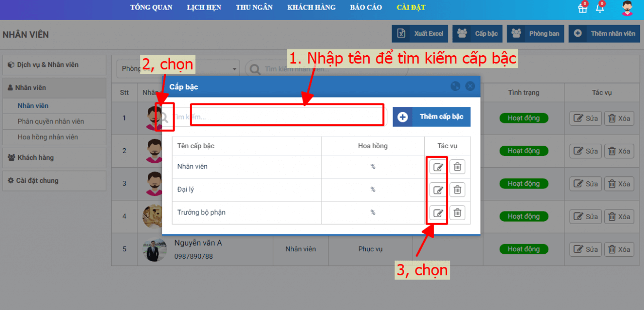This screenshot has height=310, width=644.
Task: Click the Thêm cấp bậc button
Action: tap(432, 117)
